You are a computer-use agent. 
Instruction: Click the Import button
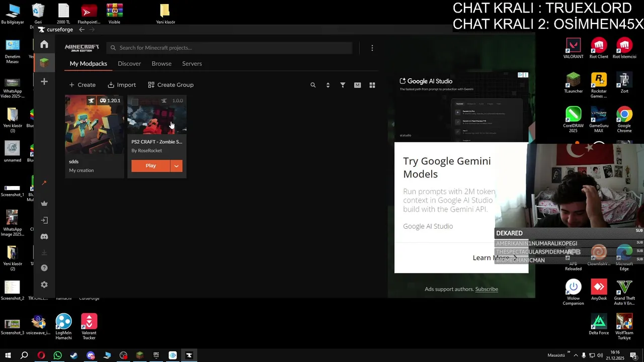[122, 85]
